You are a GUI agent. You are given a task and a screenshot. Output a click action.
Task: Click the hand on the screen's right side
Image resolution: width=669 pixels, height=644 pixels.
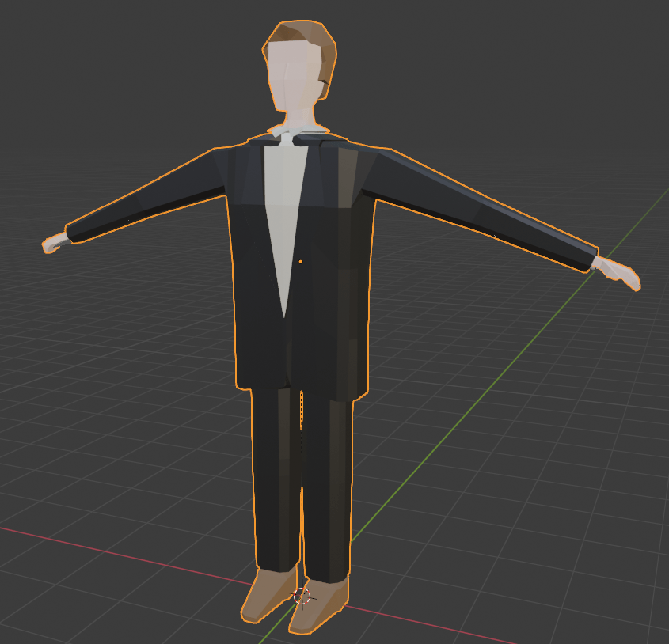(621, 273)
